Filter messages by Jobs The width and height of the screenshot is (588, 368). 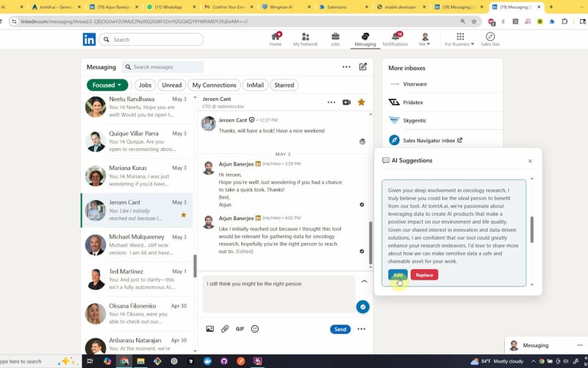pos(145,85)
